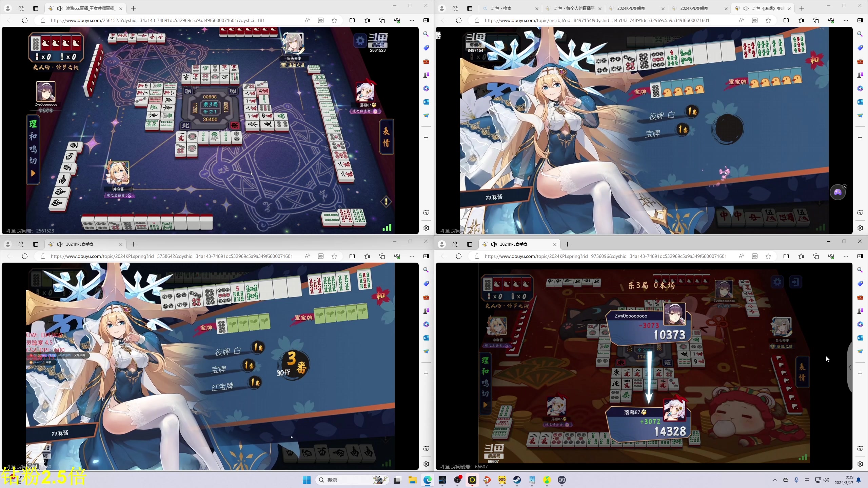The image size is (868, 488).
Task: Refresh the page in top-left window
Action: (x=25, y=20)
